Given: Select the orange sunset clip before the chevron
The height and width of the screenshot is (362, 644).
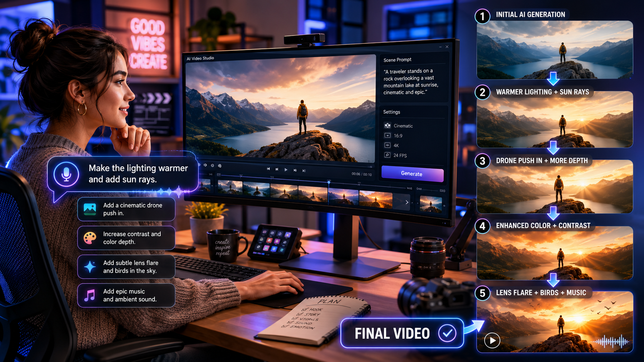Looking at the screenshot, I should 376,199.
